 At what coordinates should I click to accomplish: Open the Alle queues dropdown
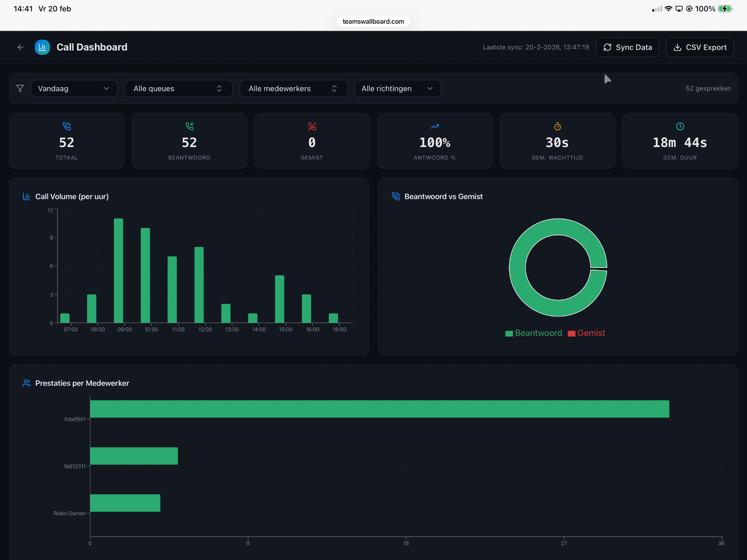178,88
